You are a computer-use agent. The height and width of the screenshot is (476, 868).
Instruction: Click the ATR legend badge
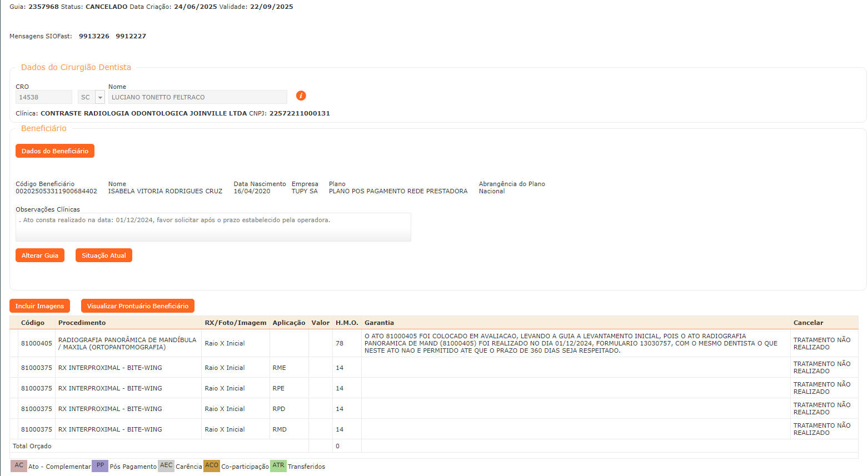coord(278,466)
